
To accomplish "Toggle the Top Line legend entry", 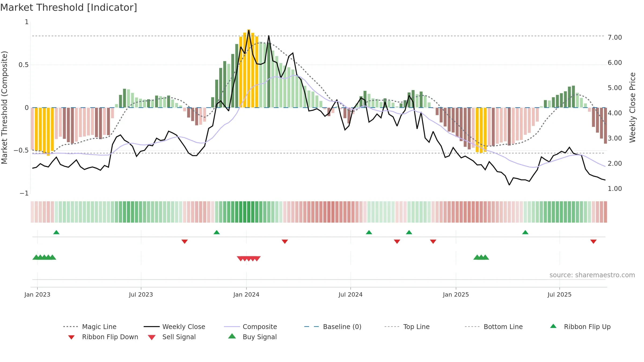I will (x=407, y=327).
